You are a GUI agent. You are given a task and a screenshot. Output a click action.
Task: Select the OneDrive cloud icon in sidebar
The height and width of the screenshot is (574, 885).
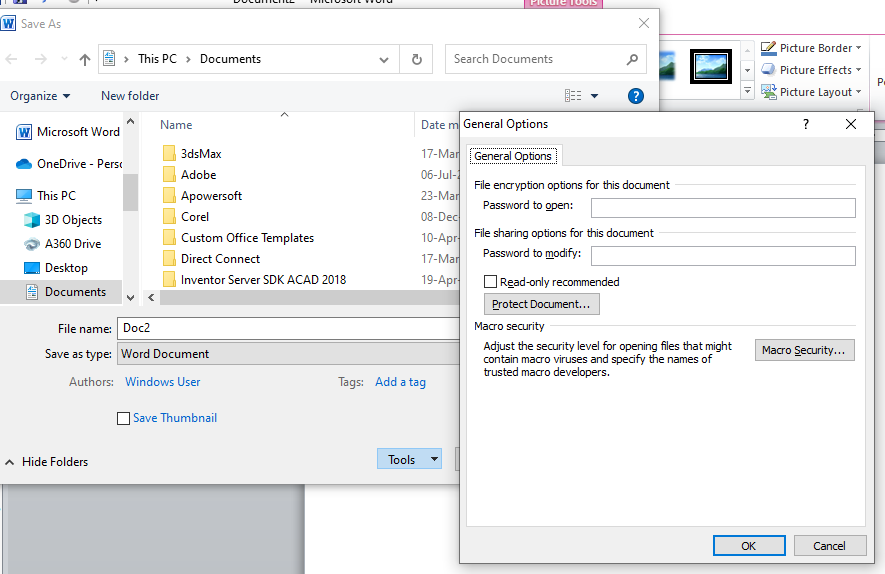pyautogui.click(x=25, y=164)
